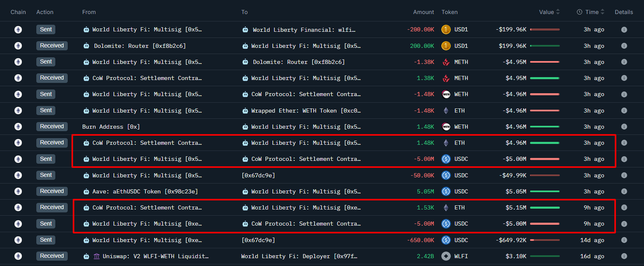Open details info icon for -650.00K USDC row
644x266 pixels.
(624, 240)
